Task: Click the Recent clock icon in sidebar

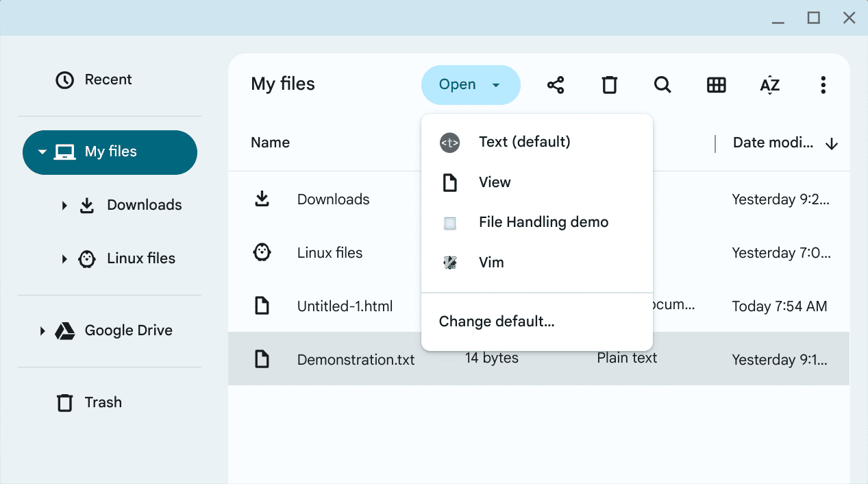Action: tap(65, 79)
